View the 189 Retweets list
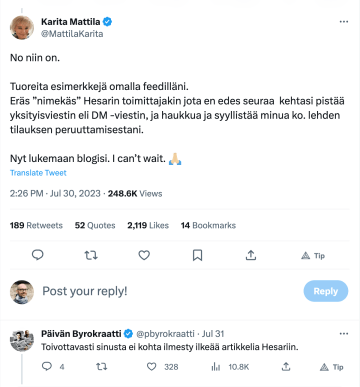Viewport: 360px width, 387px height. coord(36,225)
